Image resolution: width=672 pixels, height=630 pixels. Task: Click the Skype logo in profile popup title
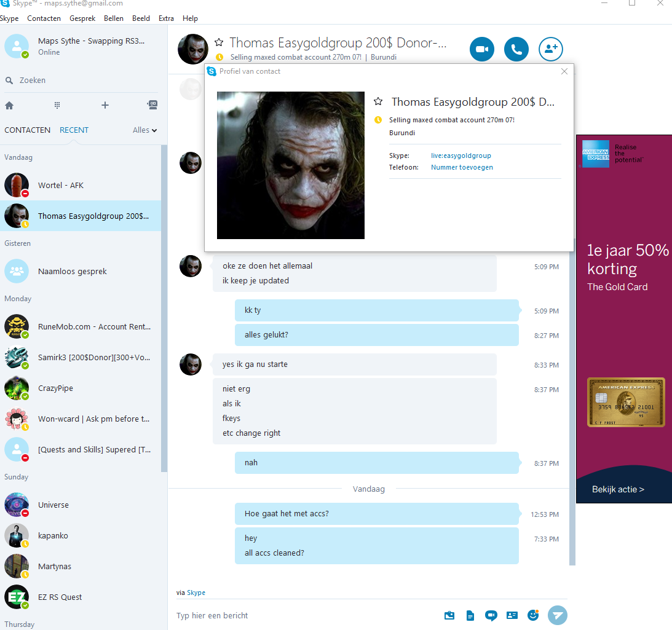(211, 71)
